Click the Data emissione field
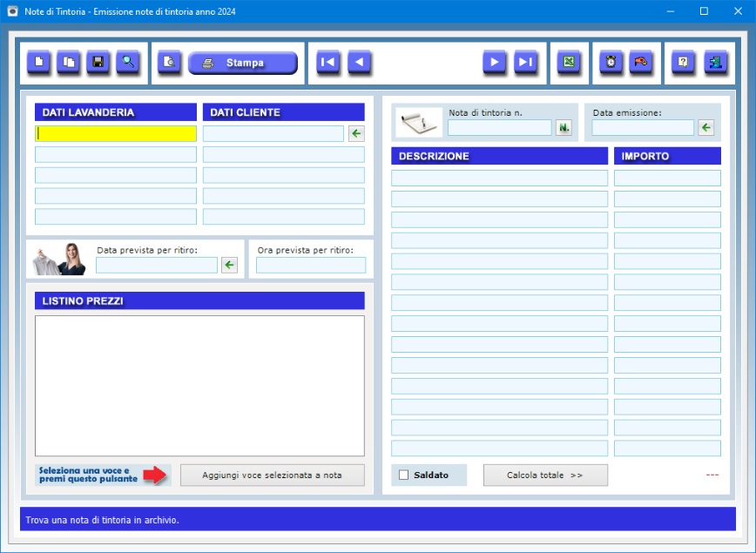 click(643, 128)
